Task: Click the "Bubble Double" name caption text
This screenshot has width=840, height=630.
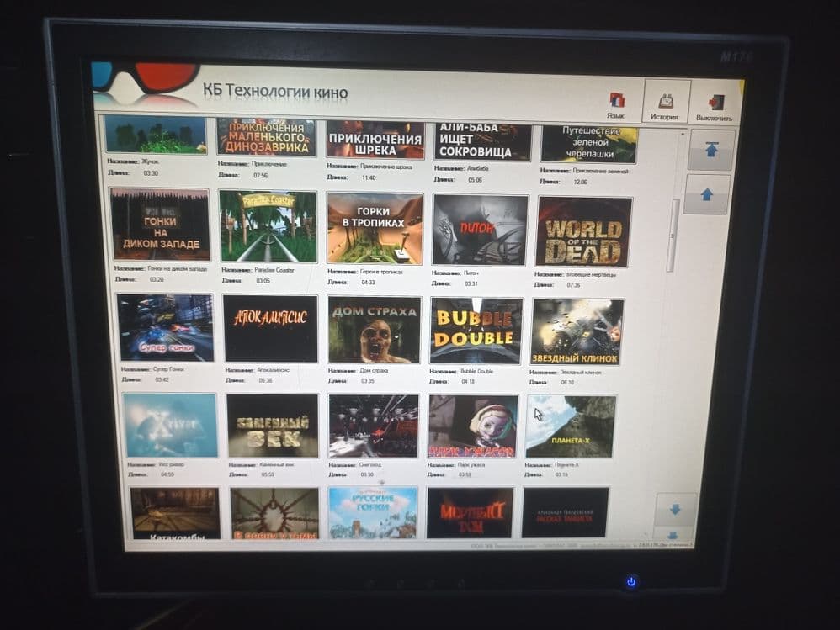Action: (x=476, y=372)
